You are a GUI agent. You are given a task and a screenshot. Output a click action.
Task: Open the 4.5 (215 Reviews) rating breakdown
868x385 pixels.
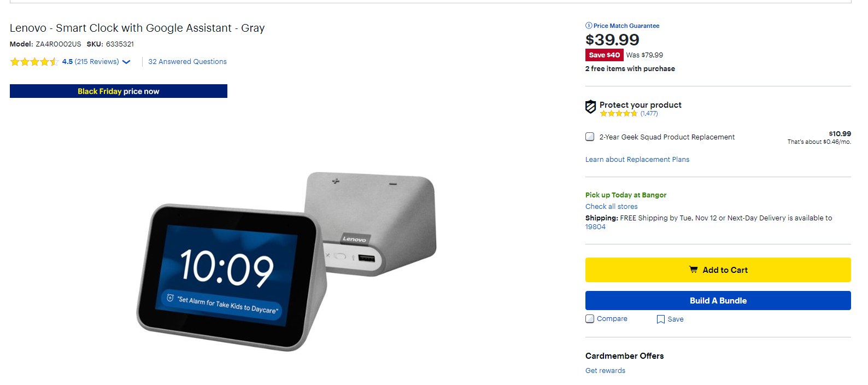pyautogui.click(x=91, y=62)
